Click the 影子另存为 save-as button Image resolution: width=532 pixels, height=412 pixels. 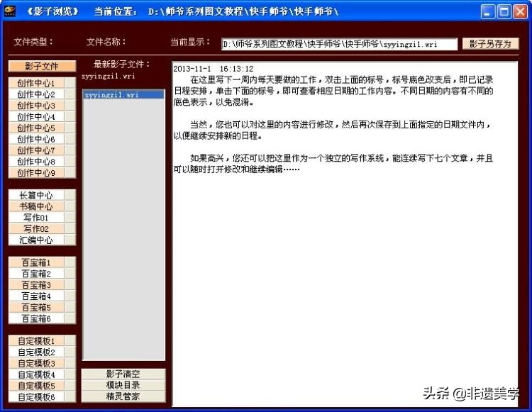(490, 43)
